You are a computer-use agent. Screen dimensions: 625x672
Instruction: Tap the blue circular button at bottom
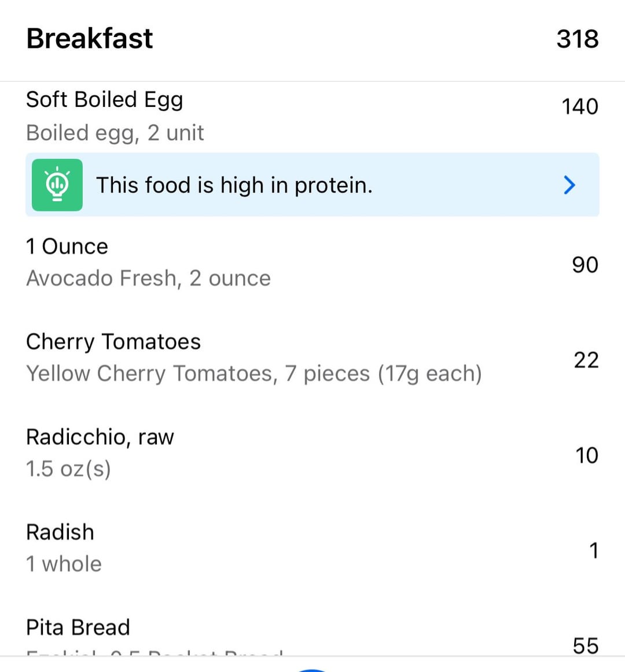click(312, 670)
